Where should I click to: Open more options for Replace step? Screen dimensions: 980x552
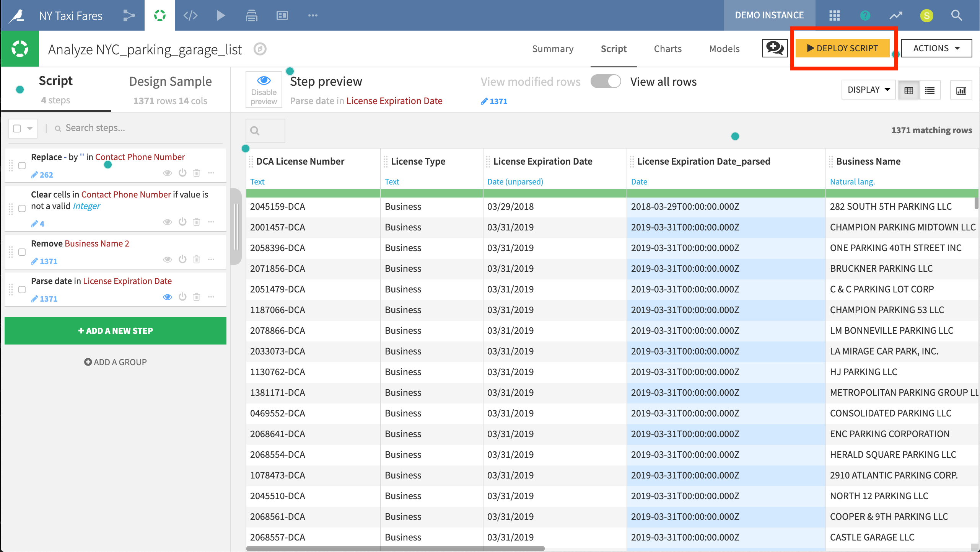click(211, 173)
